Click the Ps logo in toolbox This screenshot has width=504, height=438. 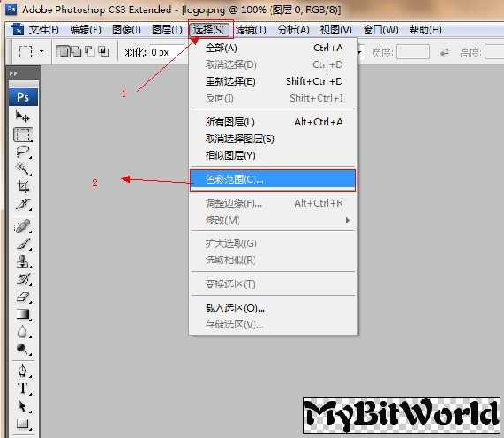click(23, 97)
